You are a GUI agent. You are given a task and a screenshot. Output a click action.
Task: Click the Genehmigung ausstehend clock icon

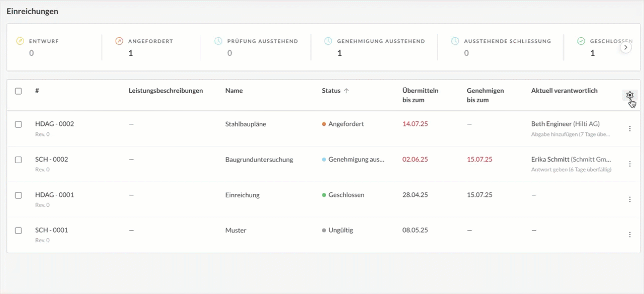point(328,41)
